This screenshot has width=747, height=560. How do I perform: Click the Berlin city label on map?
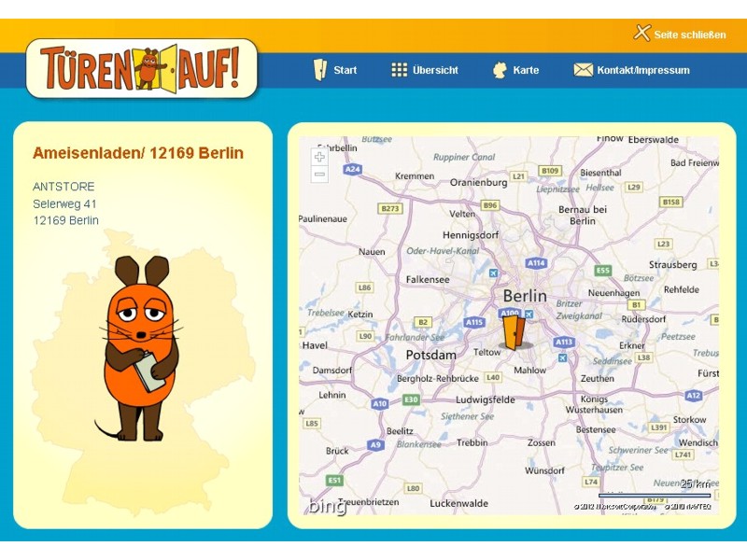(x=525, y=295)
